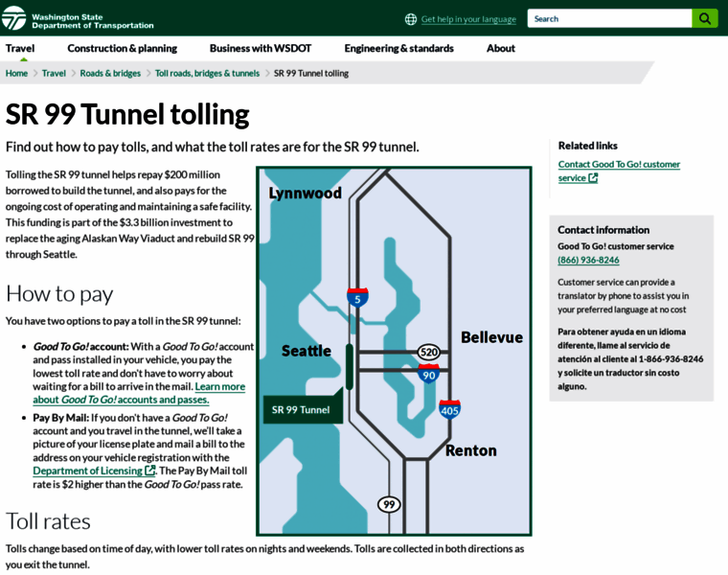Viewport: 728px width, 575px height.
Task: Open the Travel menu
Action: pos(20,48)
